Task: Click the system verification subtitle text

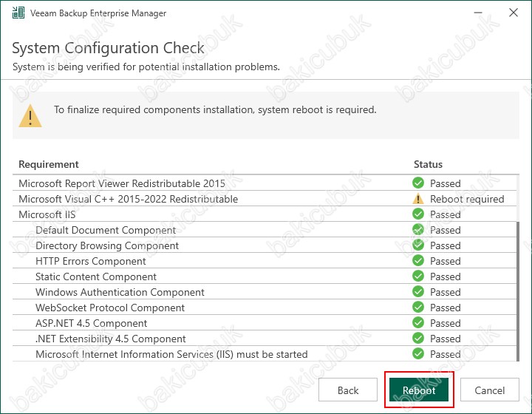Action: click(146, 67)
